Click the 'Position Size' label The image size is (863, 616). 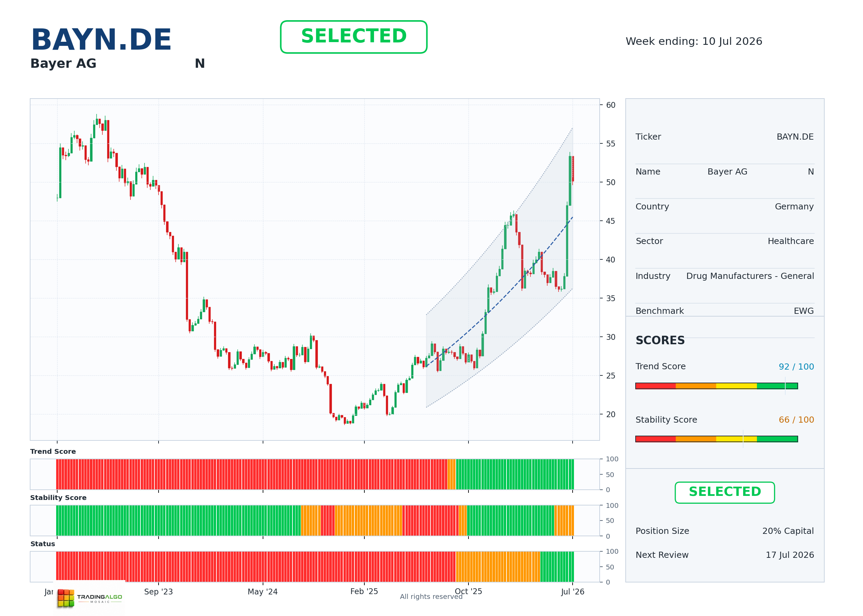point(662,531)
